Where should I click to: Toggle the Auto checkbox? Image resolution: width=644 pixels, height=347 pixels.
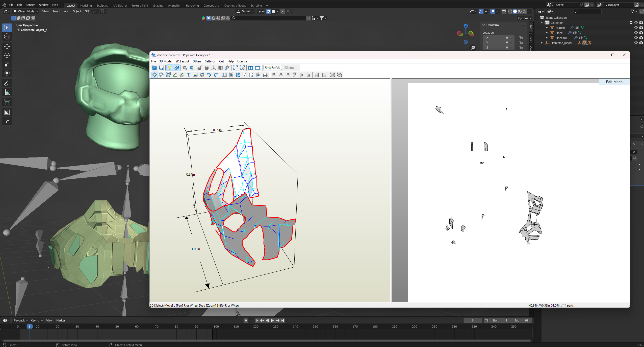[x=286, y=68]
